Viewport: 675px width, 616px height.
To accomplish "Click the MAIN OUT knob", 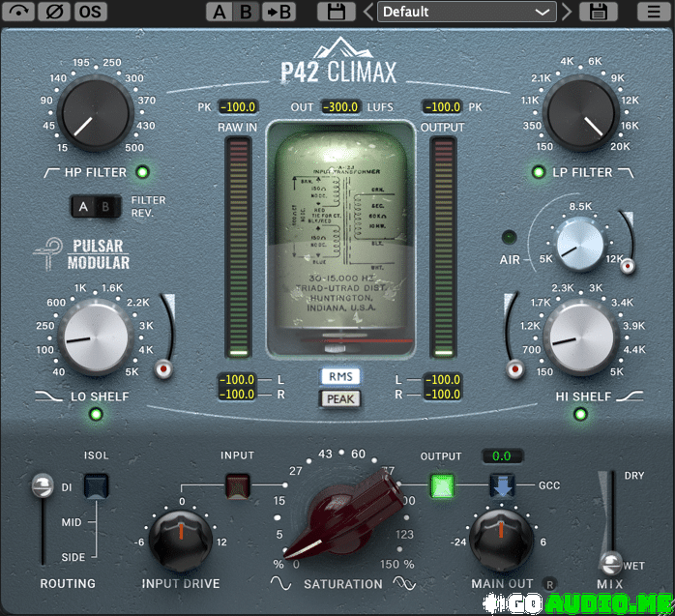I will [501, 541].
